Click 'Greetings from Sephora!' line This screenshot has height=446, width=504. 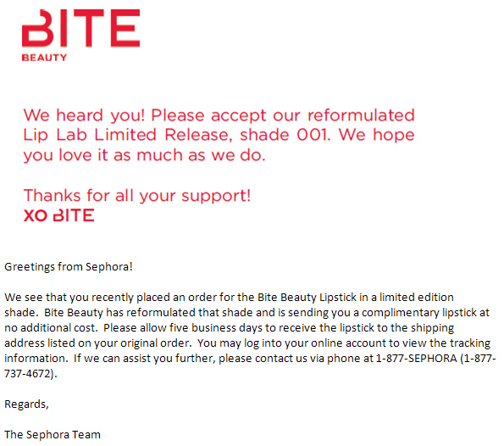69,267
